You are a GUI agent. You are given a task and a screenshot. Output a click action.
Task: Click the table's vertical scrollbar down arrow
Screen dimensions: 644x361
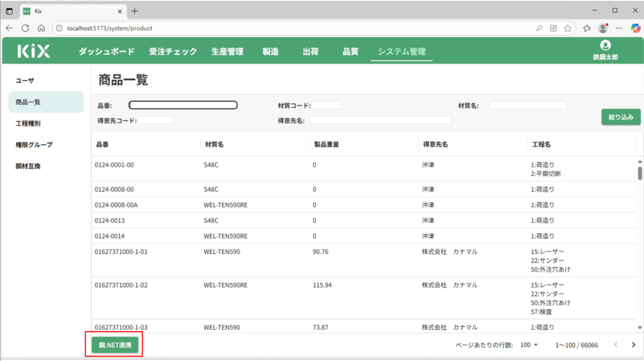pyautogui.click(x=640, y=327)
